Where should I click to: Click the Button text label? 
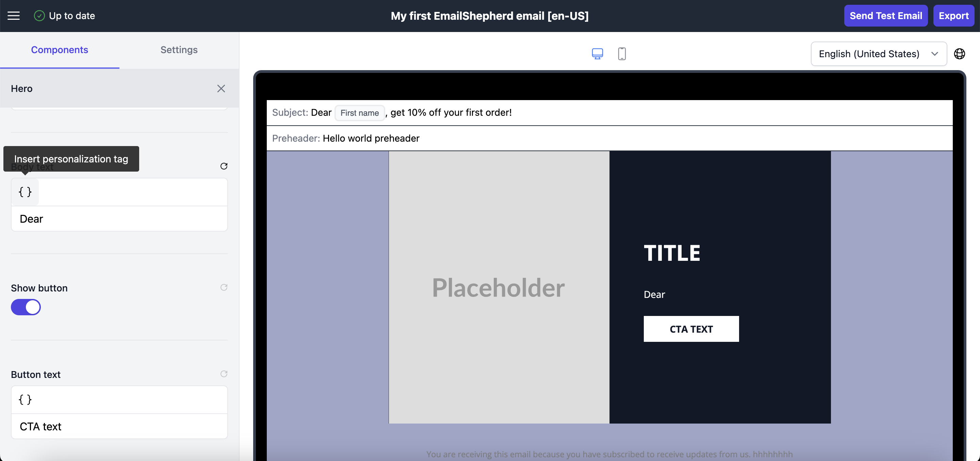(x=36, y=374)
